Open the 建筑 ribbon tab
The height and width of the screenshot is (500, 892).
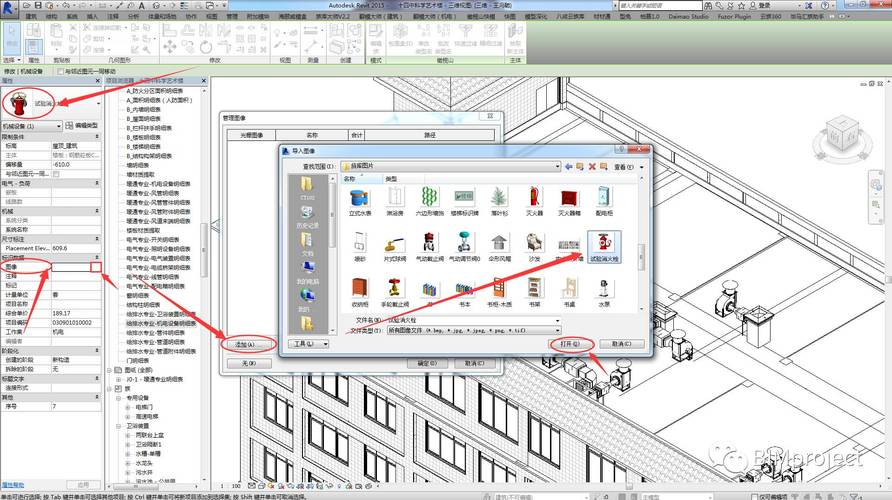(x=31, y=16)
